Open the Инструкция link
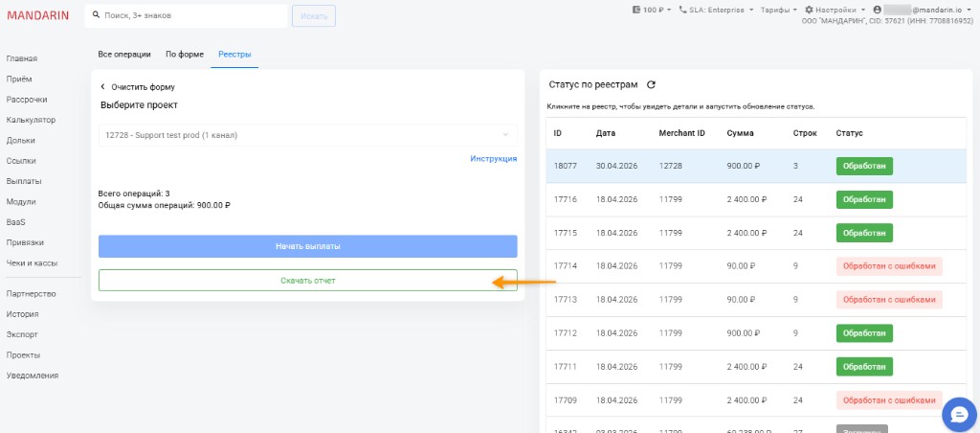Screen dimensions: 980x433 click(x=494, y=159)
